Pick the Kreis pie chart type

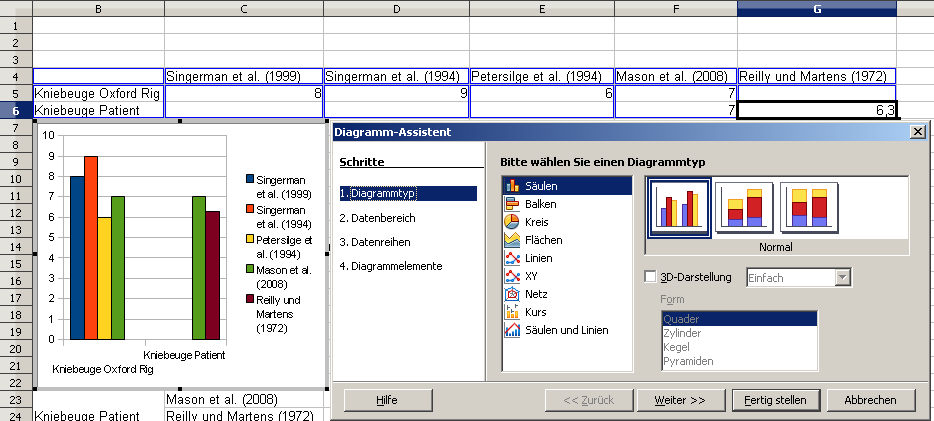537,222
